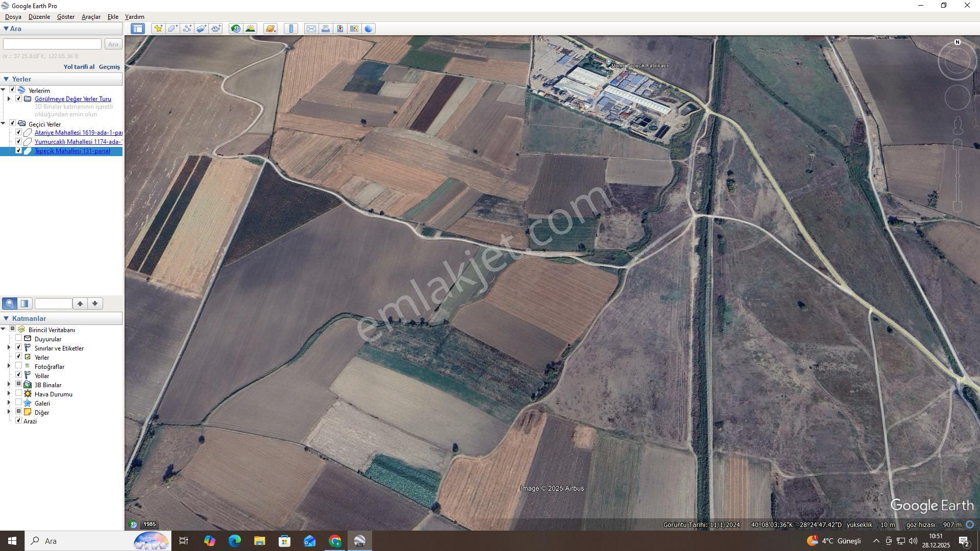
Task: Open the Görünüm (Göster) menu
Action: (66, 17)
